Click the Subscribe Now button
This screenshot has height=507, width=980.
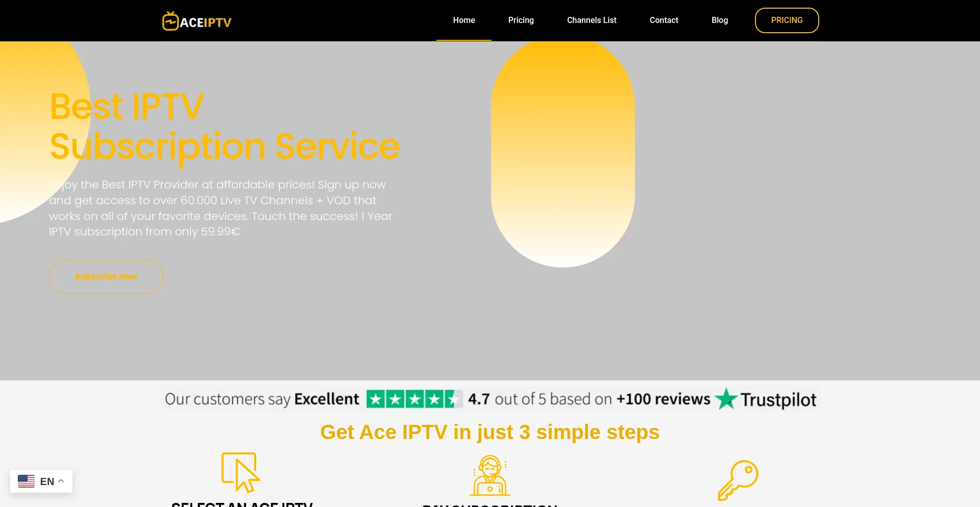pos(106,276)
